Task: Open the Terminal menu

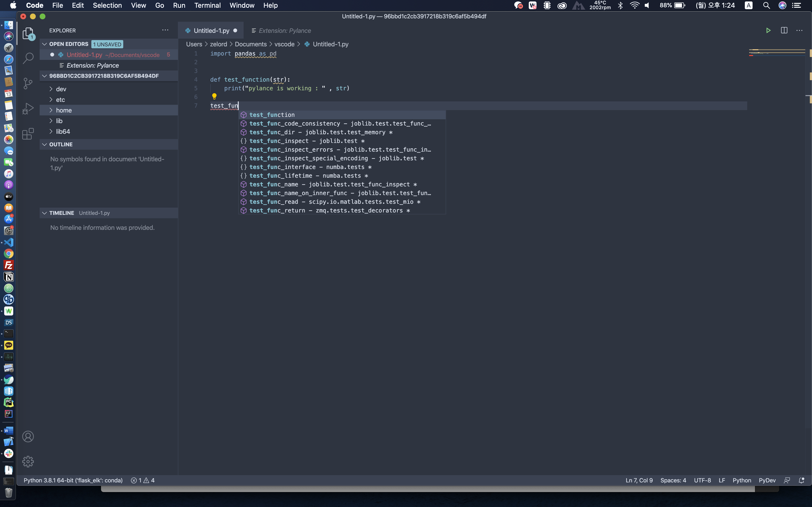Action: pyautogui.click(x=207, y=5)
